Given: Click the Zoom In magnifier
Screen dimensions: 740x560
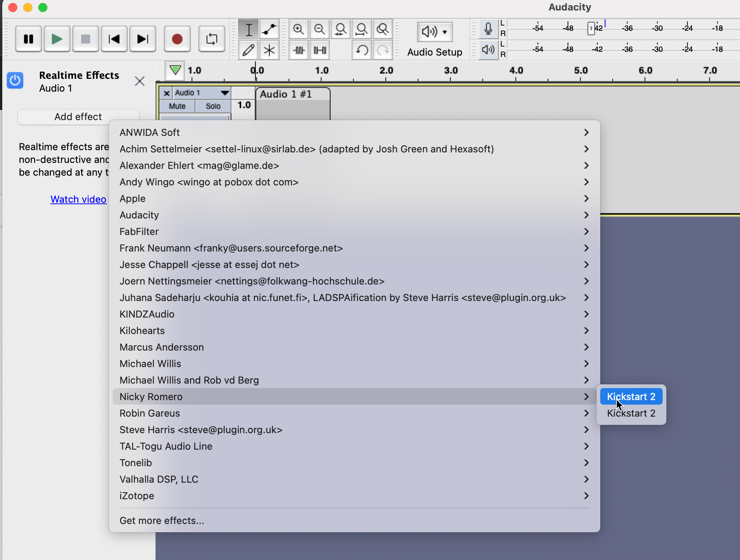Looking at the screenshot, I should tap(299, 29).
